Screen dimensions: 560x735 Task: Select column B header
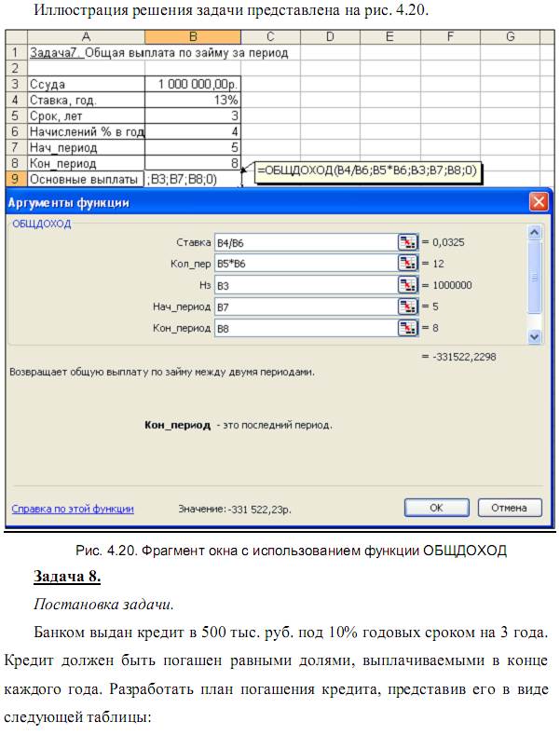click(x=193, y=36)
